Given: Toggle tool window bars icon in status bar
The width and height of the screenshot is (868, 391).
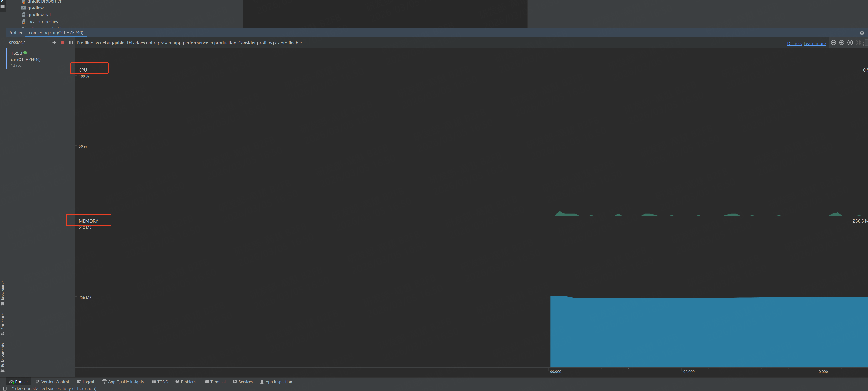Looking at the screenshot, I should click(x=5, y=389).
